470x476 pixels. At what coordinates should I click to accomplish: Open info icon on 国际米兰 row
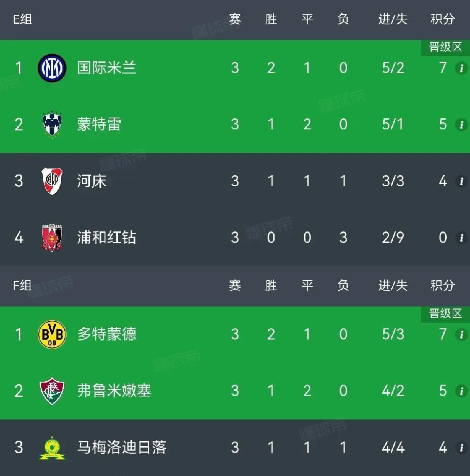461,68
